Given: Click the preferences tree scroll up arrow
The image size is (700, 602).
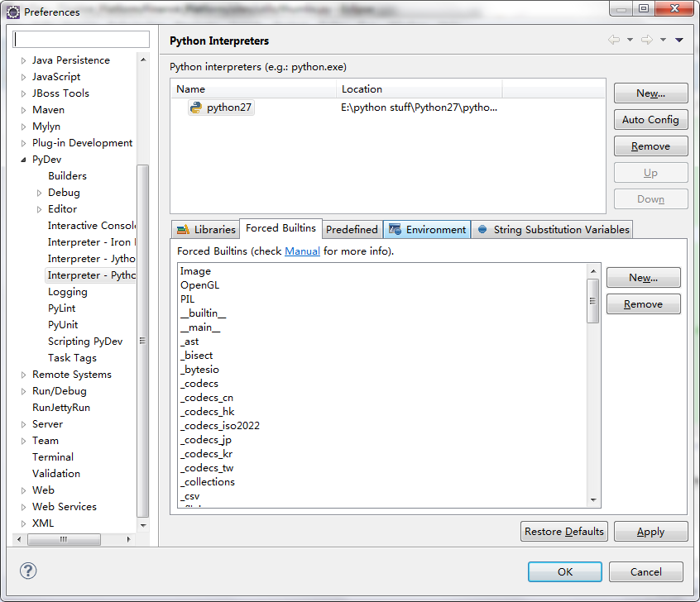Looking at the screenshot, I should tap(143, 60).
